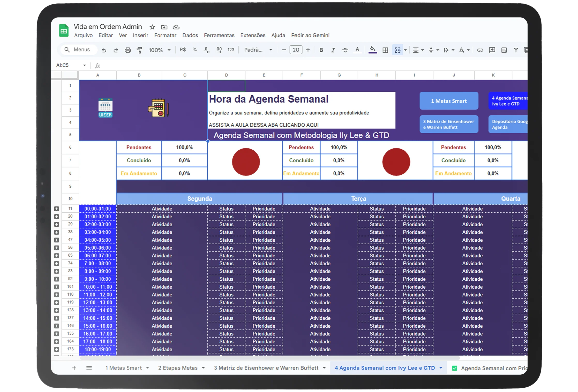Click the green checkbox sheet tab icon
Image resolution: width=578 pixels, height=392 pixels.
[454, 368]
